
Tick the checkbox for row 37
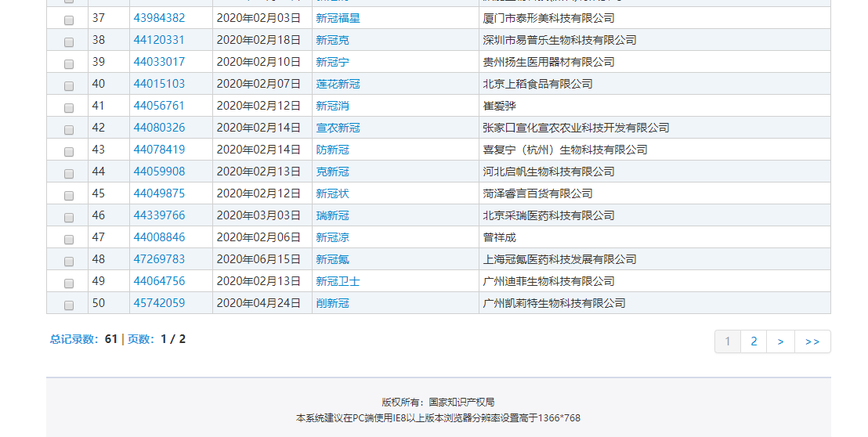(x=69, y=20)
